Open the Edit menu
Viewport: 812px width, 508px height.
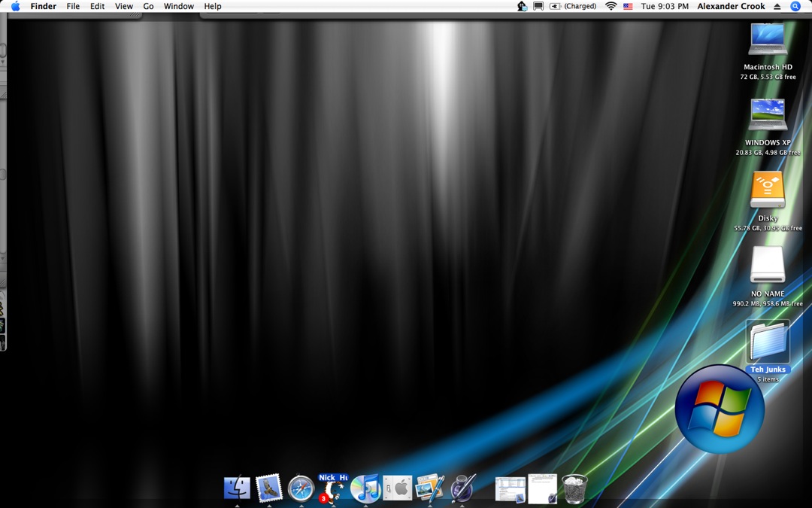(97, 6)
